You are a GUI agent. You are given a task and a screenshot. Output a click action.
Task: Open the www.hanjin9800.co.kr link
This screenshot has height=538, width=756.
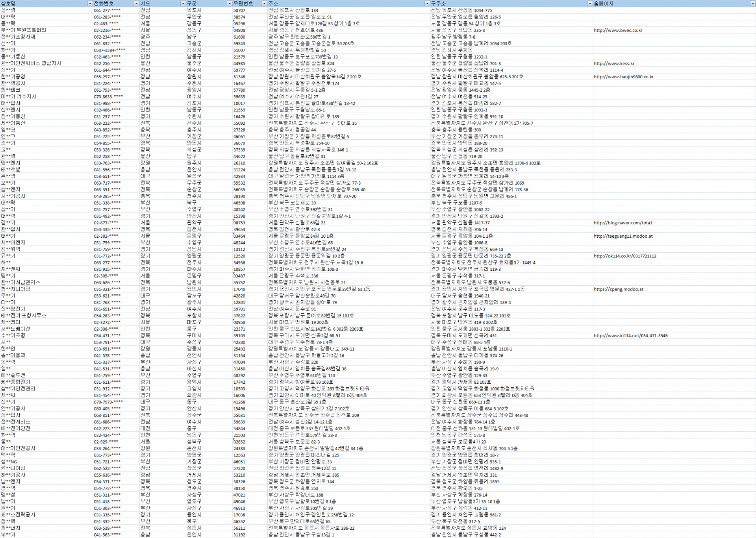623,77
